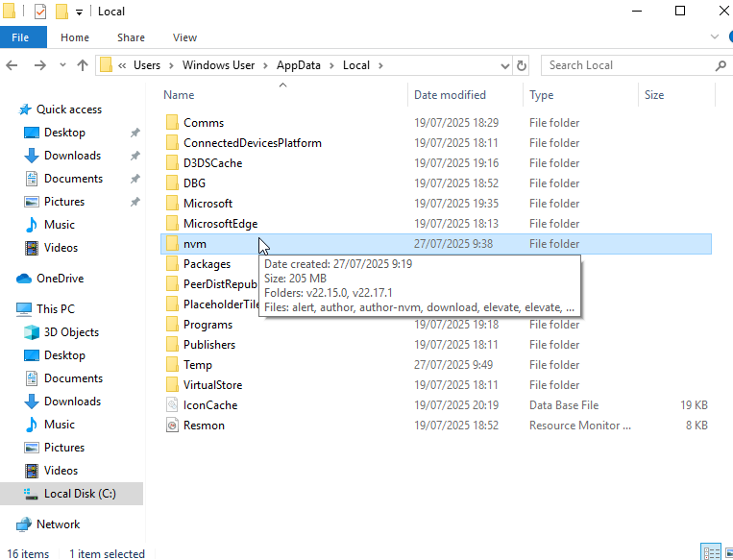Viewport: 733px width, 560px height.
Task: Click the Properties quick access checkmark icon
Action: tap(40, 12)
